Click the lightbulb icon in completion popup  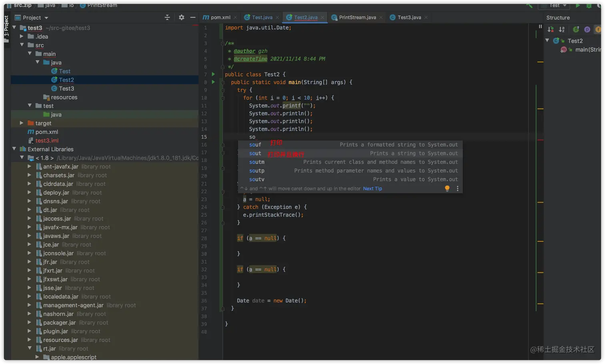(447, 188)
